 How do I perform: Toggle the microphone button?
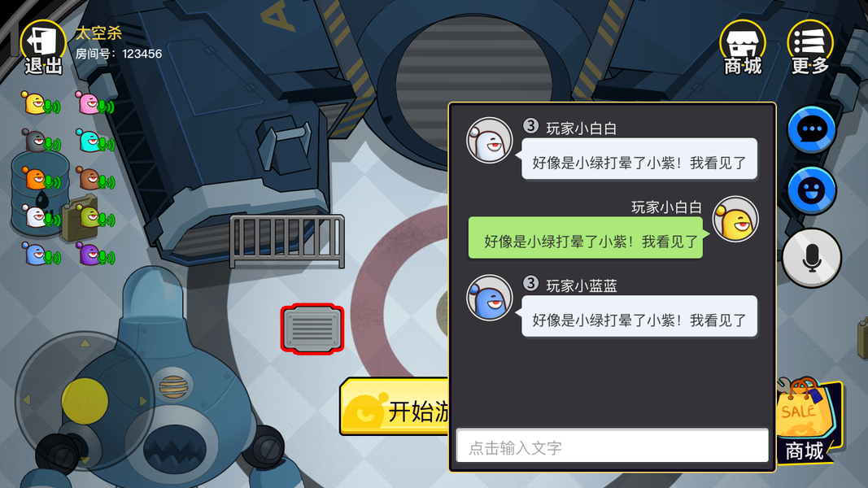812,258
